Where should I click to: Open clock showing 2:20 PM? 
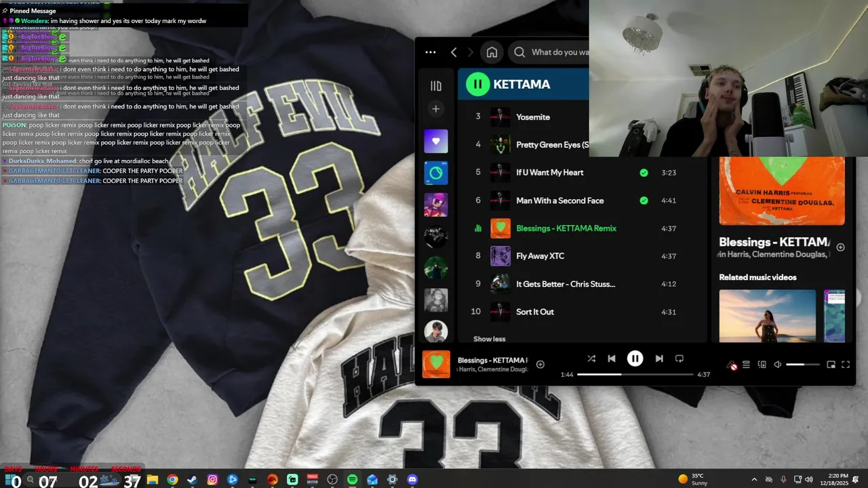tap(833, 480)
